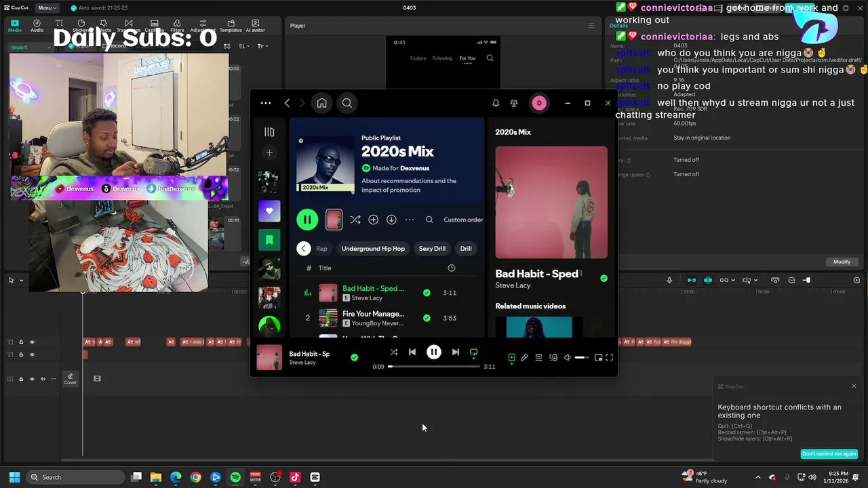Click Modify in CapCut details panel
The width and height of the screenshot is (868, 488).
click(842, 262)
